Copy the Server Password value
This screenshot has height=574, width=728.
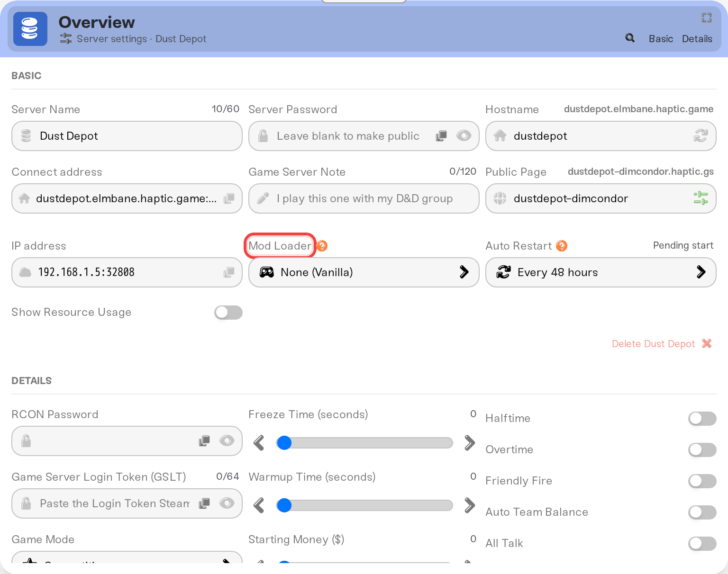(x=441, y=136)
